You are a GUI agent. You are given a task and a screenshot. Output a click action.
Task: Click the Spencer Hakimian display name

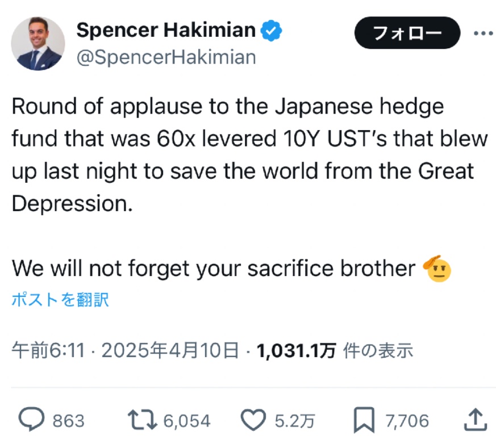click(x=166, y=30)
